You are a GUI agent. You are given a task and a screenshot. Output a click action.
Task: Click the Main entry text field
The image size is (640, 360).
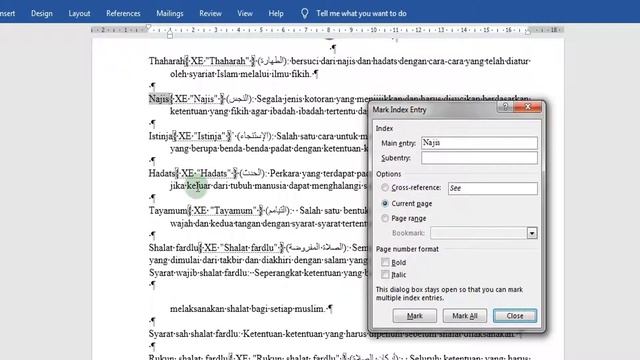point(479,143)
